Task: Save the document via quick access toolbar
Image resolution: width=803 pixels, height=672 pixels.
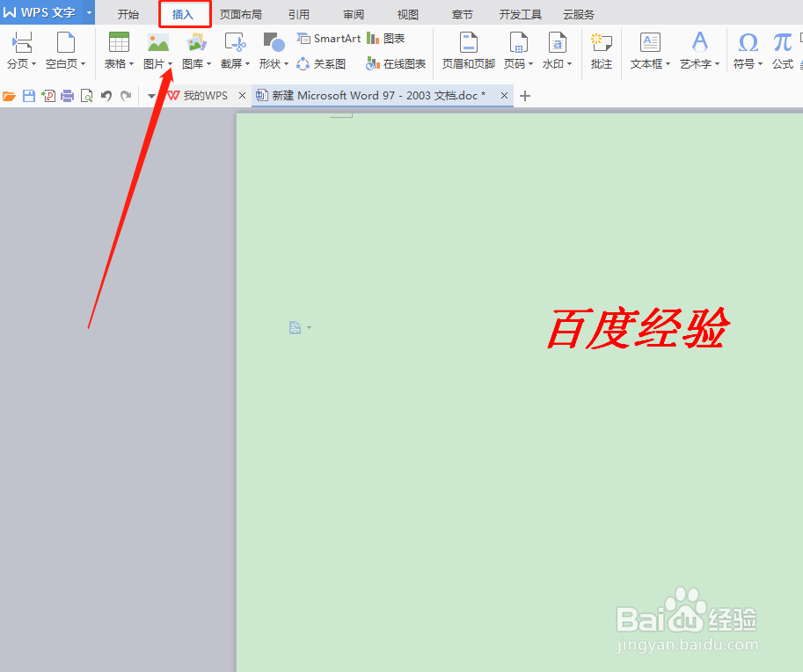Action: pyautogui.click(x=29, y=95)
